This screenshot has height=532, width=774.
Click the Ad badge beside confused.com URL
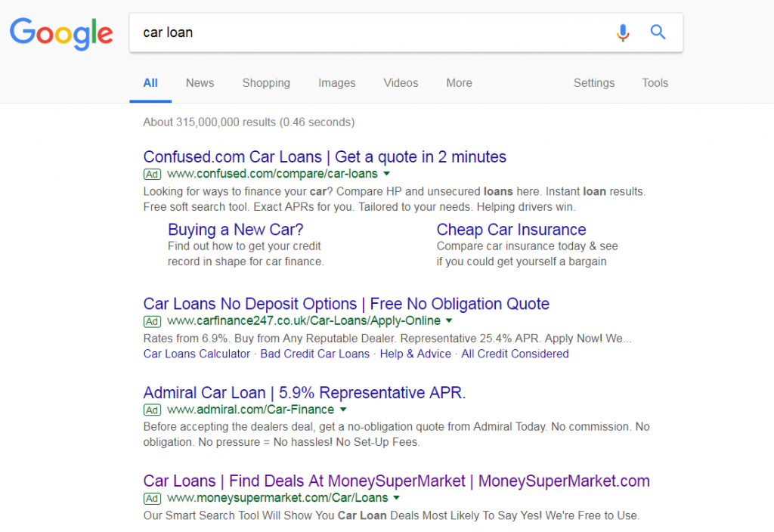[x=152, y=175]
